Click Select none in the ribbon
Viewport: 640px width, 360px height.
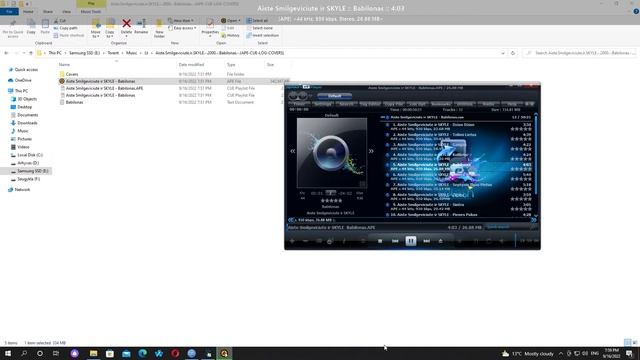click(260, 28)
